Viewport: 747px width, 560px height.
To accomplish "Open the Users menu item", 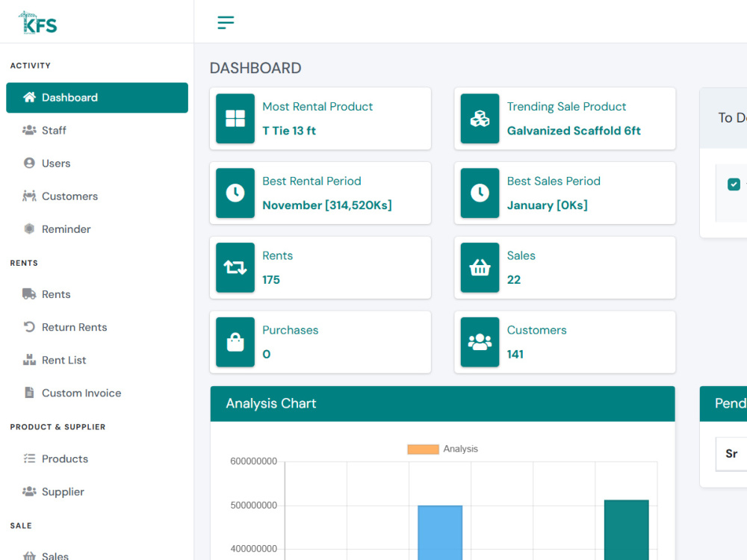I will (97, 163).
